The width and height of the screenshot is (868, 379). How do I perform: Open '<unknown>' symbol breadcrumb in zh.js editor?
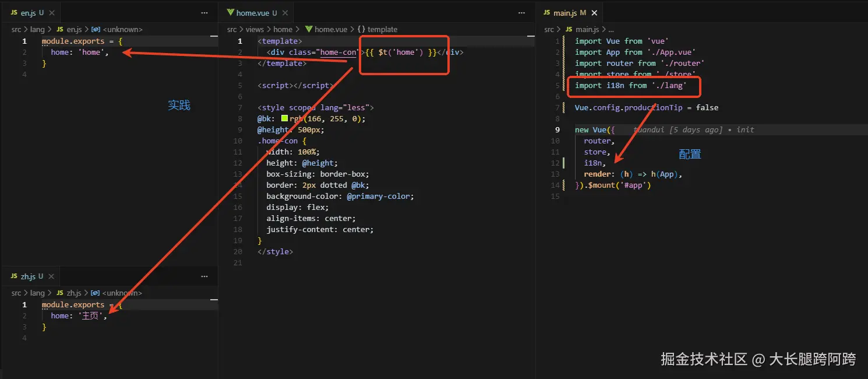tap(117, 293)
